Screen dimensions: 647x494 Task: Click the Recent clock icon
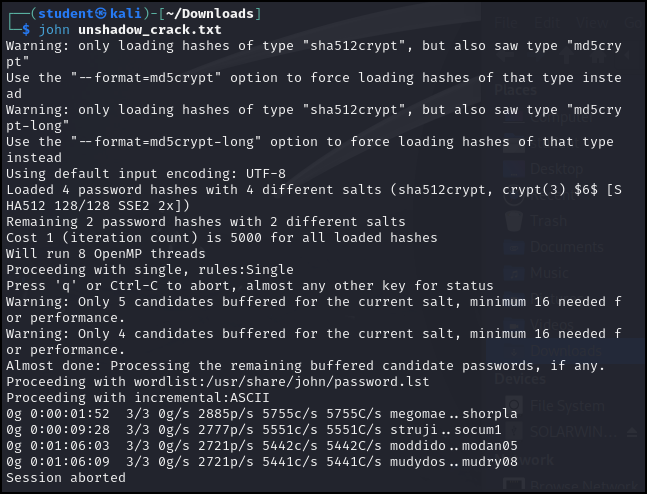click(x=514, y=195)
